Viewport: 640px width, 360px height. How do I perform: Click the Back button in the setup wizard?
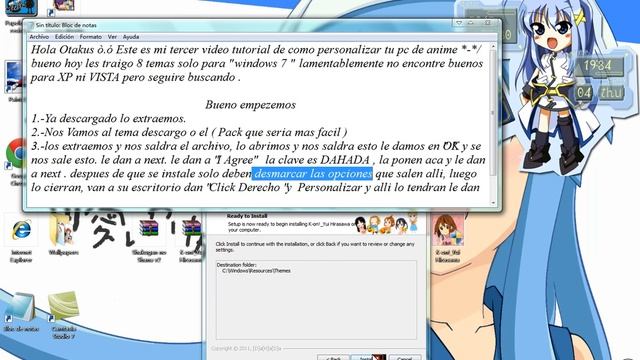[x=333, y=358]
